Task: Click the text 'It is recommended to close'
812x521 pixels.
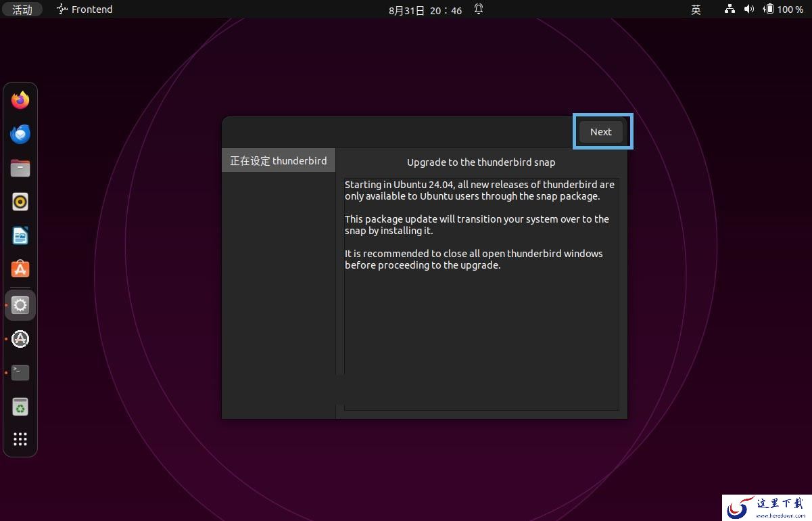Action: (x=473, y=259)
